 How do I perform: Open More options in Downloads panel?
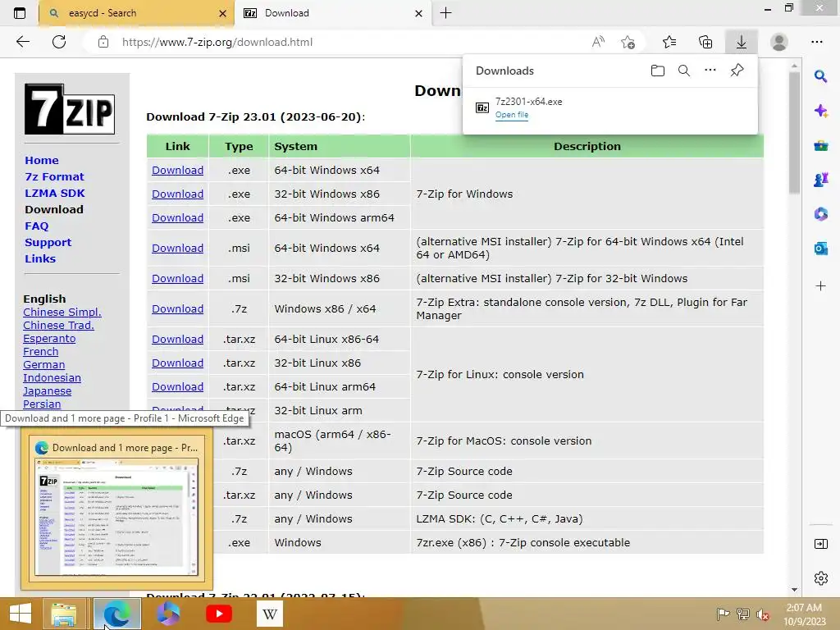[710, 71]
